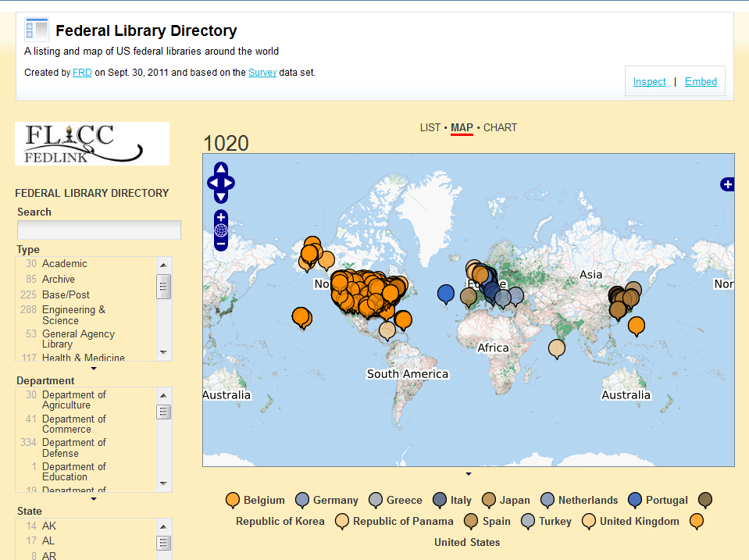The height and width of the screenshot is (560, 749).
Task: Click the FLICC FEDLINK logo
Action: 91,144
